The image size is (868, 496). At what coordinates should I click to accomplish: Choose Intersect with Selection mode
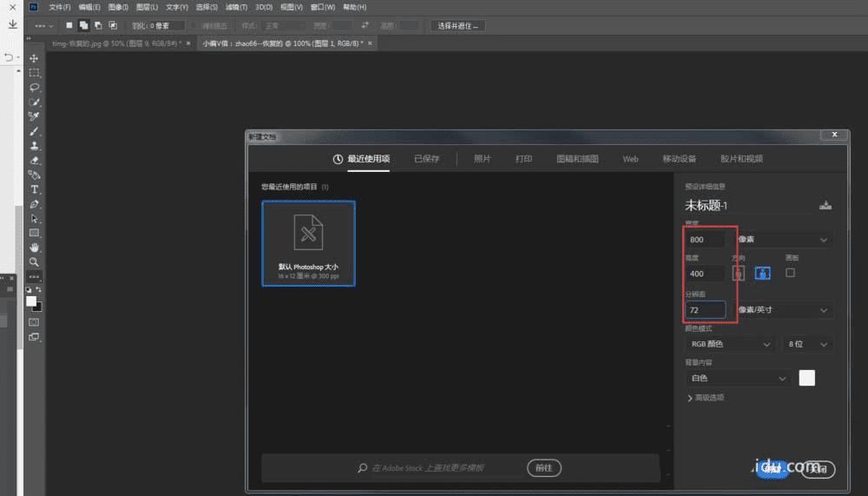(x=112, y=25)
